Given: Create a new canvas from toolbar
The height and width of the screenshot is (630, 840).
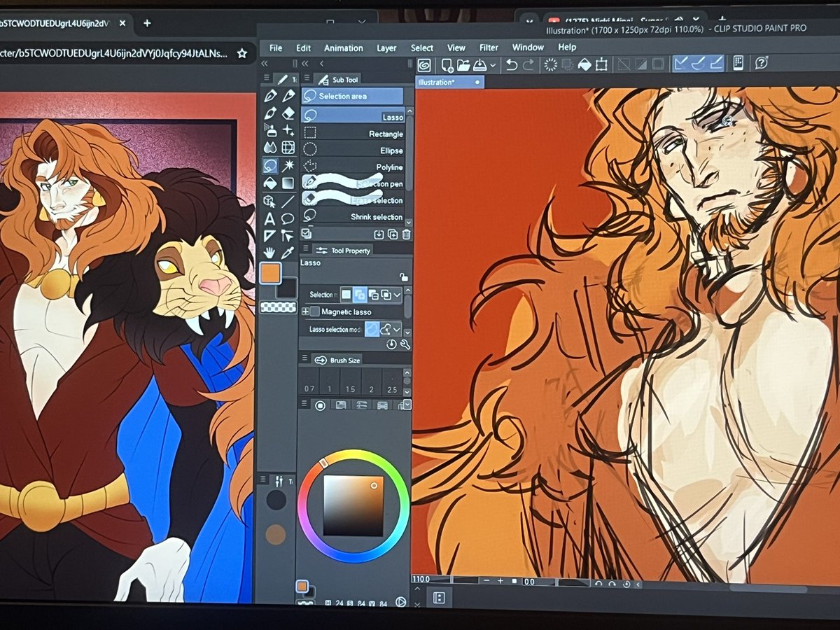Looking at the screenshot, I should click(448, 64).
